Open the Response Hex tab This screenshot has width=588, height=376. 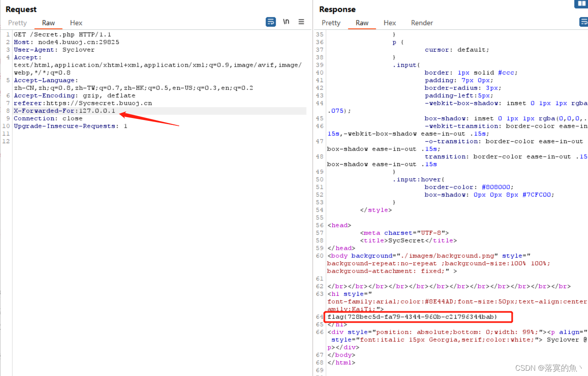click(x=390, y=23)
